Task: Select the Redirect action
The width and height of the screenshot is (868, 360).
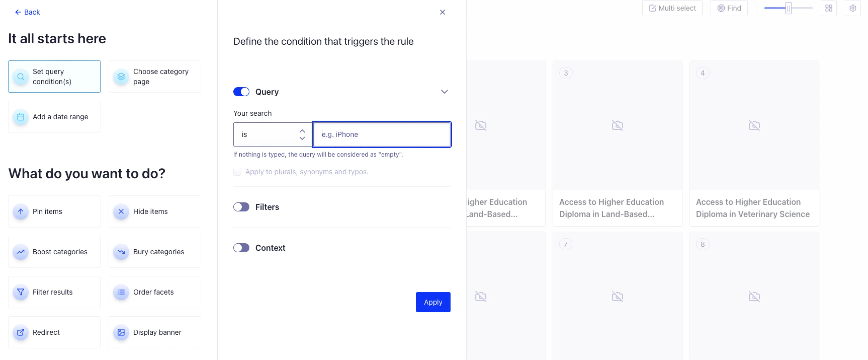Action: click(54, 332)
